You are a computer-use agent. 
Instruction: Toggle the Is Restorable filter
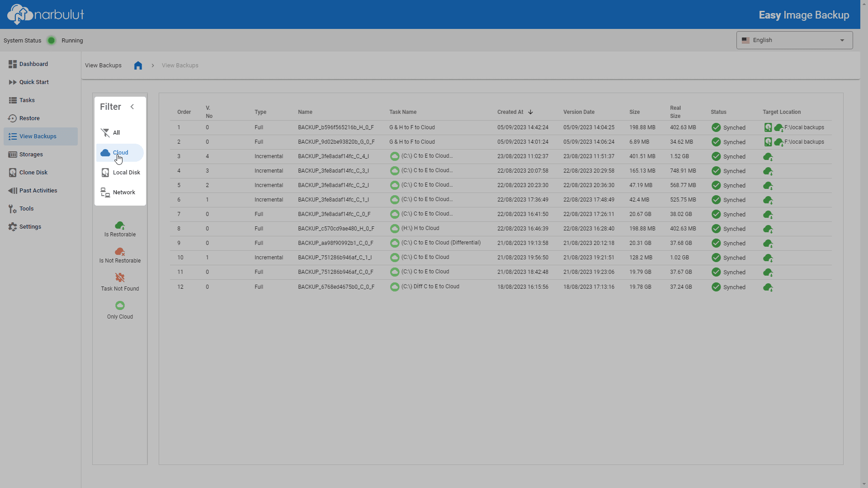(120, 229)
